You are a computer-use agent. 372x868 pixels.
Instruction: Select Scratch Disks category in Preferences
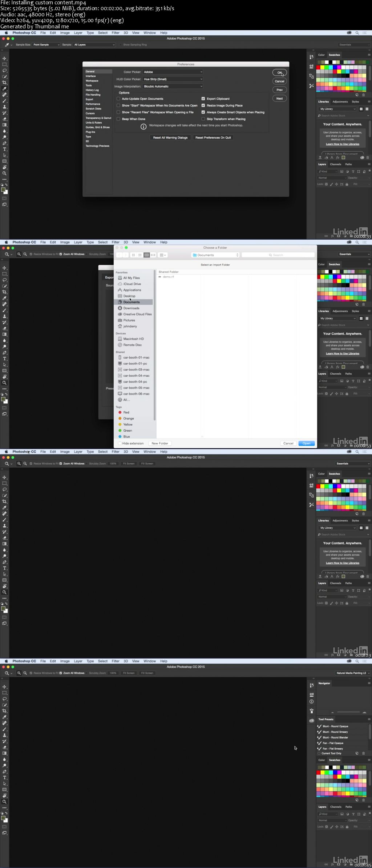point(94,109)
